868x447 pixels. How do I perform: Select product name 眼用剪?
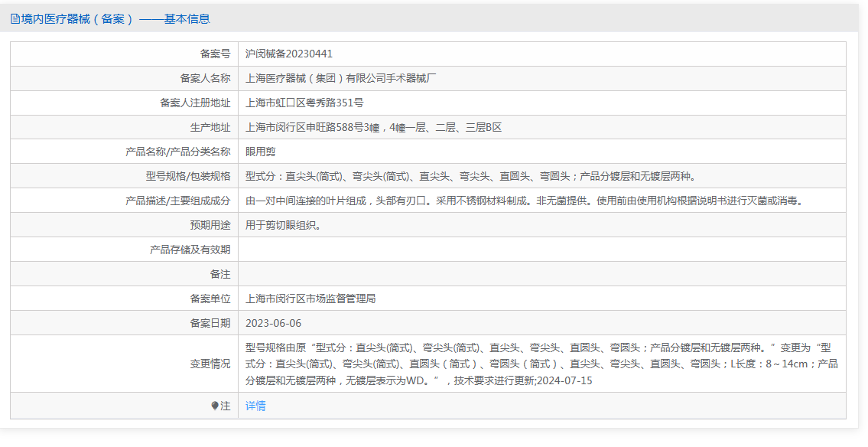261,152
